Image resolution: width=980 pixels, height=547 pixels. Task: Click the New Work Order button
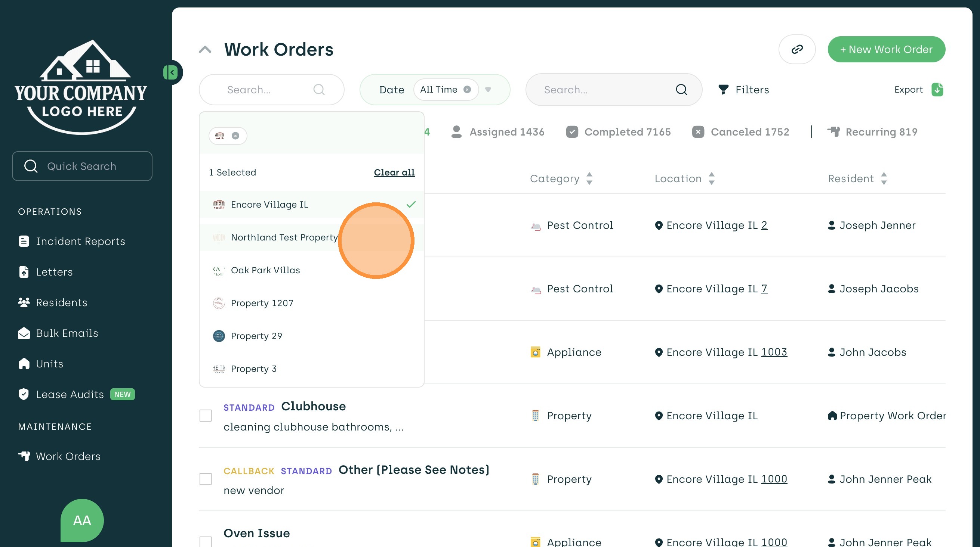tap(886, 49)
